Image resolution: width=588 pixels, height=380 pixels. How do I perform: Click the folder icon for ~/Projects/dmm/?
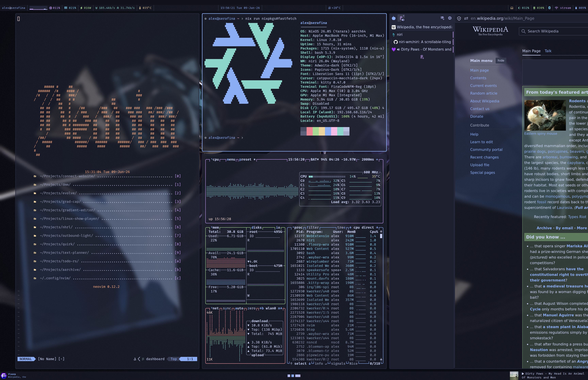point(35,185)
